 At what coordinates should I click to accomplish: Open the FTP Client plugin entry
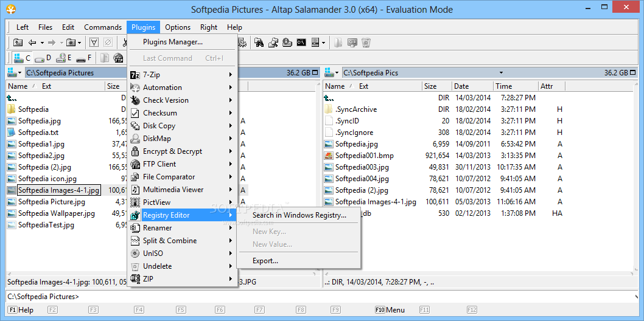181,164
